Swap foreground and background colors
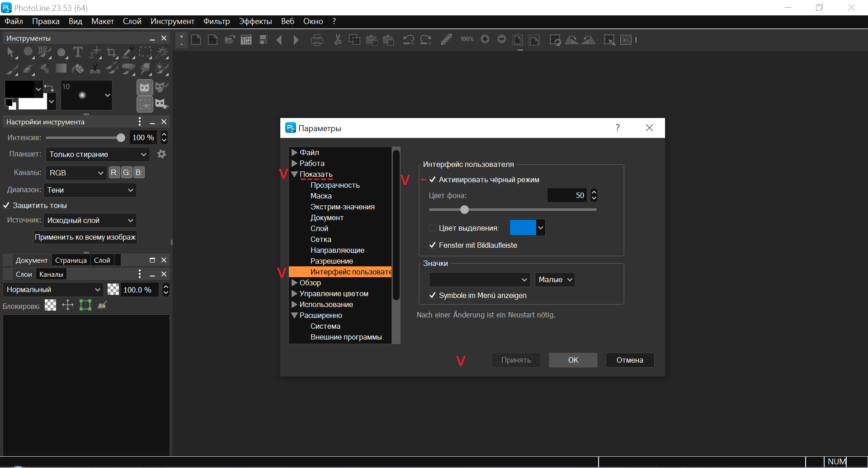Screen dimensions: 868x468 (49, 87)
